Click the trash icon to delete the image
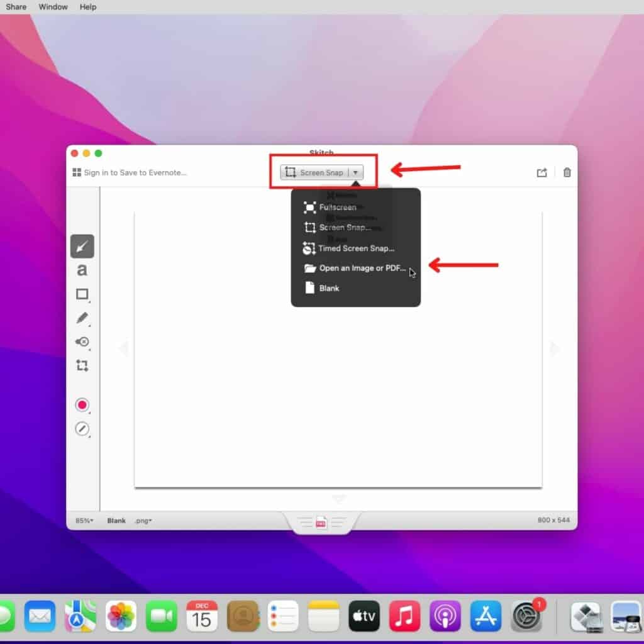644x644 pixels. pyautogui.click(x=567, y=172)
